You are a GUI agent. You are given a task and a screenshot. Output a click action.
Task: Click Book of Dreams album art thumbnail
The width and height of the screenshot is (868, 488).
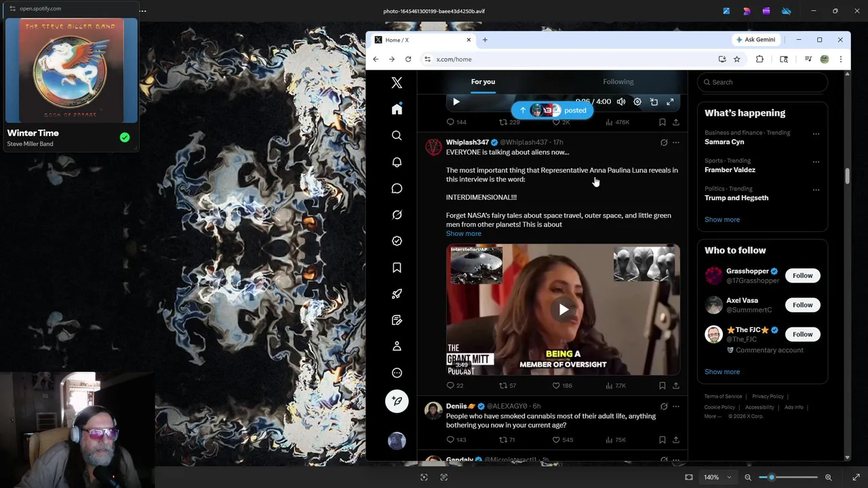[x=71, y=70]
